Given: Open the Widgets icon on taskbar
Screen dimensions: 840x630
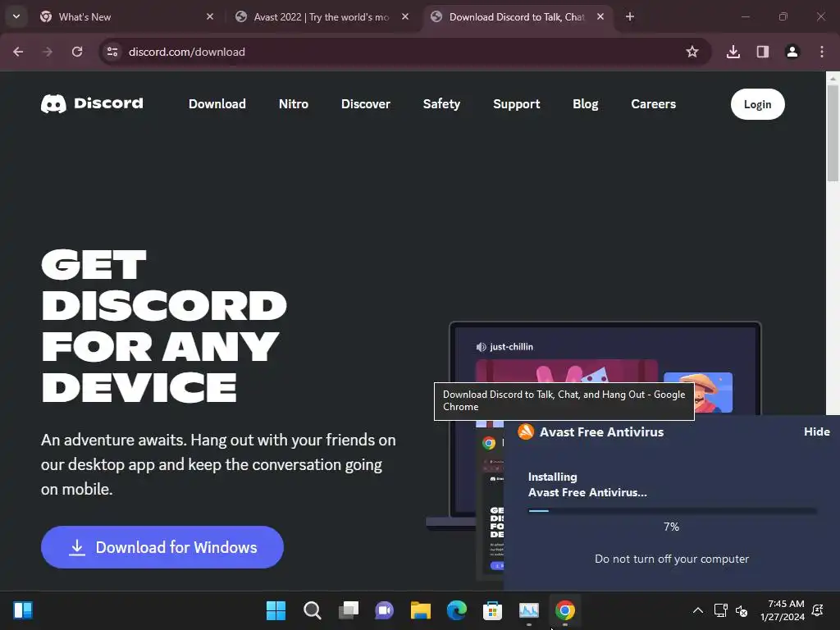Looking at the screenshot, I should pyautogui.click(x=23, y=610).
